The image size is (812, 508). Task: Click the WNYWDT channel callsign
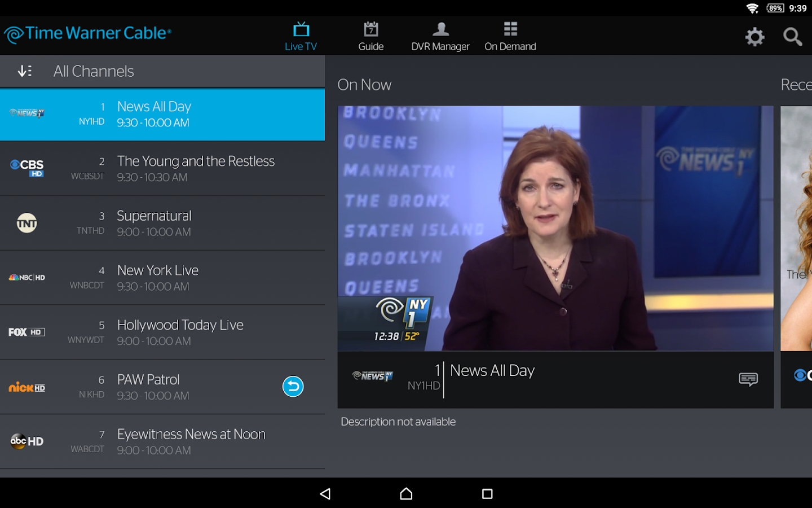point(86,340)
